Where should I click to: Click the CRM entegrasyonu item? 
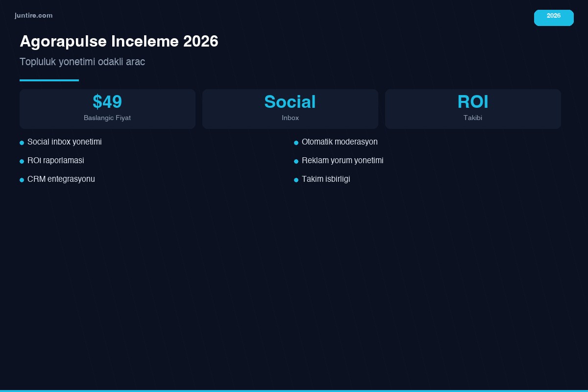[61, 179]
